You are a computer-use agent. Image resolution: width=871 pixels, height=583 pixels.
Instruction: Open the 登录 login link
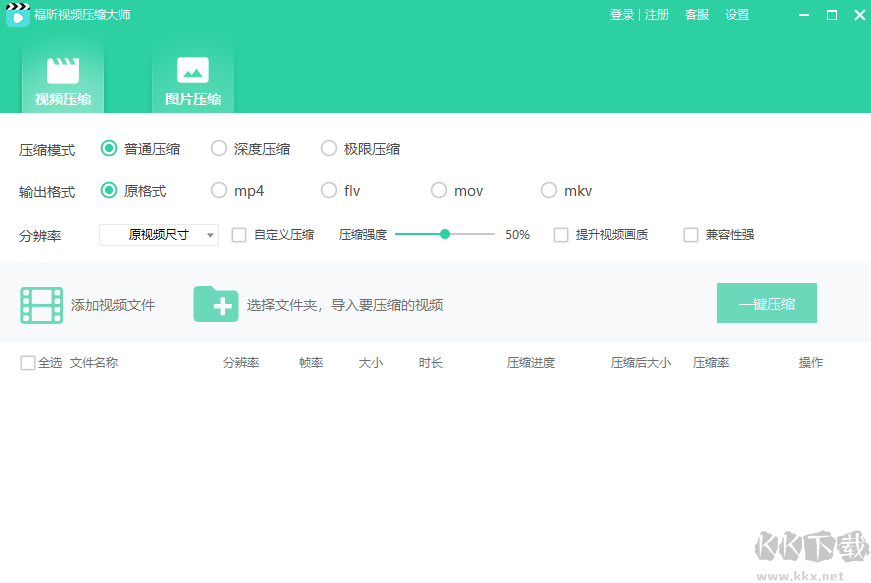click(x=622, y=15)
